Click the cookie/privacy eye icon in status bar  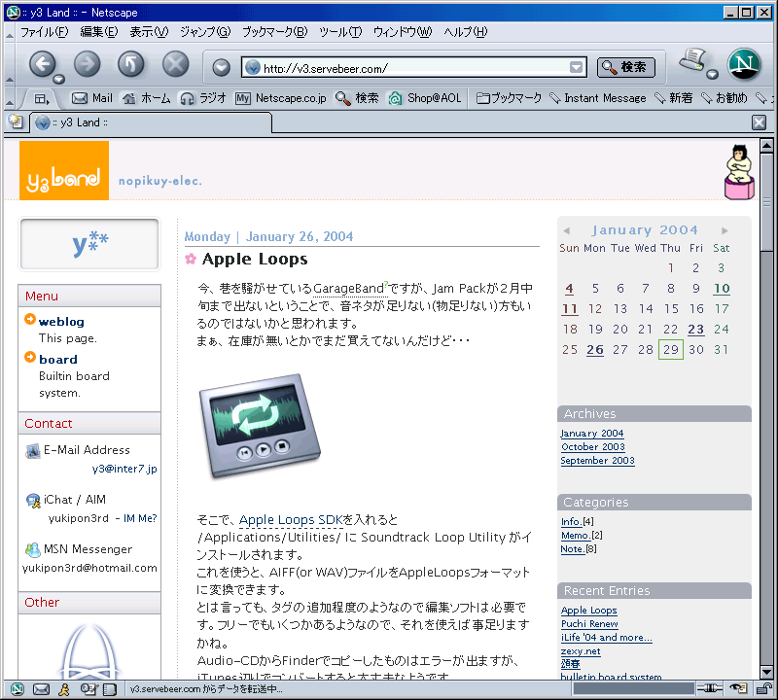pos(739,688)
